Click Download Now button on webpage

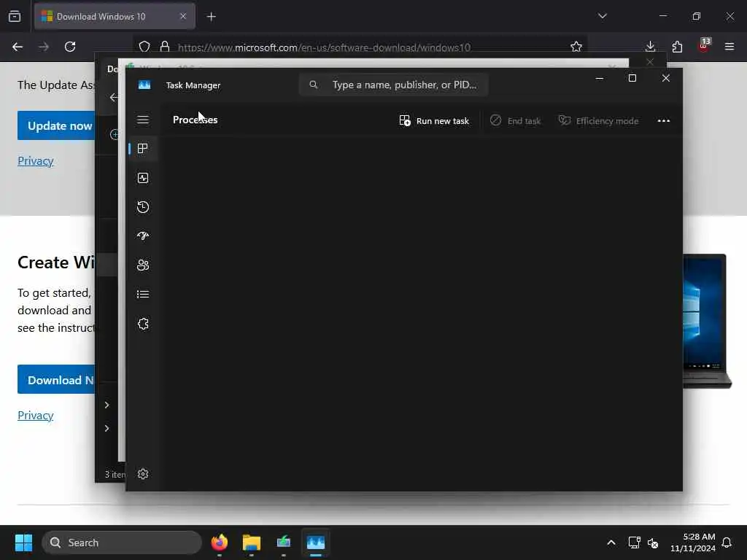tap(56, 379)
